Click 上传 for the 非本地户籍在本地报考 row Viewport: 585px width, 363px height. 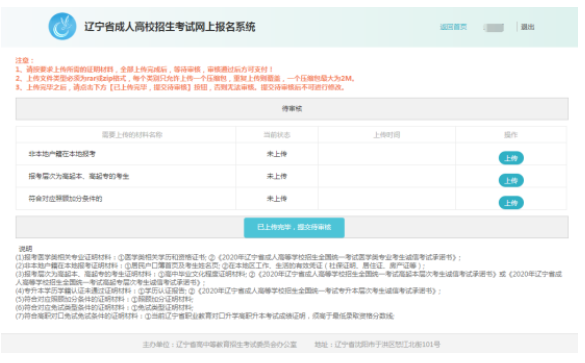(511, 158)
